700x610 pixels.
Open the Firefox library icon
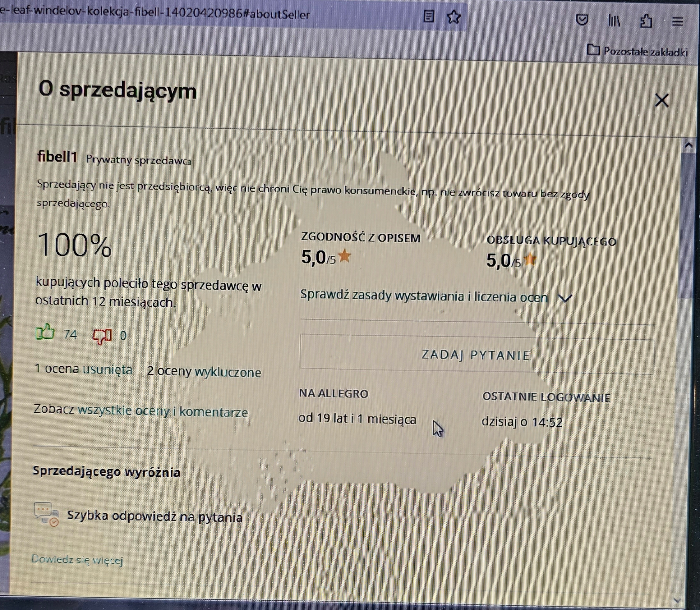pyautogui.click(x=614, y=21)
